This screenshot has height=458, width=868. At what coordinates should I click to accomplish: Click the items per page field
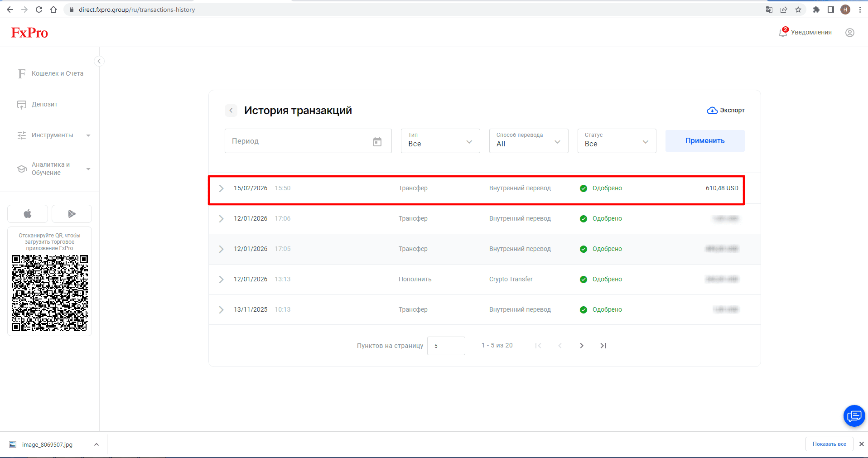pyautogui.click(x=446, y=346)
